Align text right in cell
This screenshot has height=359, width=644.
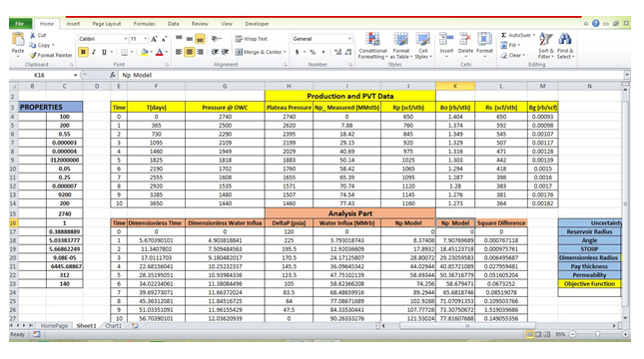coord(200,52)
